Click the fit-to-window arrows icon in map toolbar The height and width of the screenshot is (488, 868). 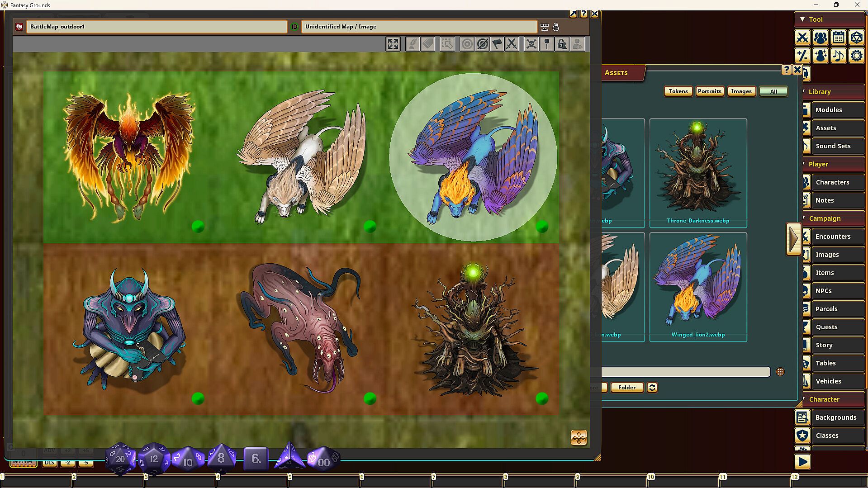coord(393,44)
